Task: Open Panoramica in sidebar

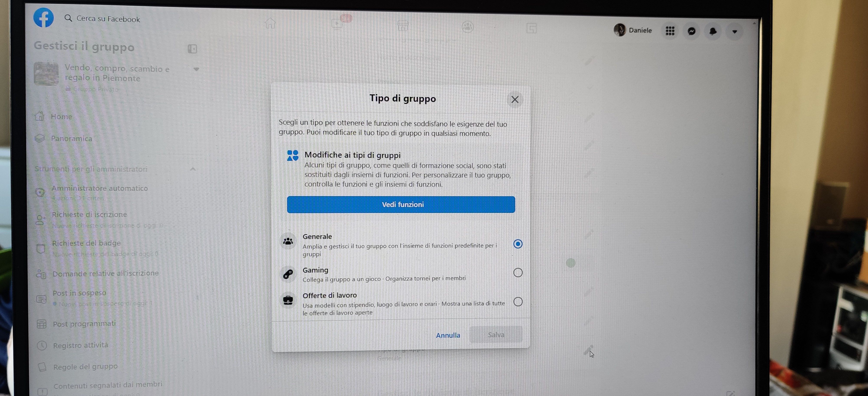Action: [x=71, y=139]
